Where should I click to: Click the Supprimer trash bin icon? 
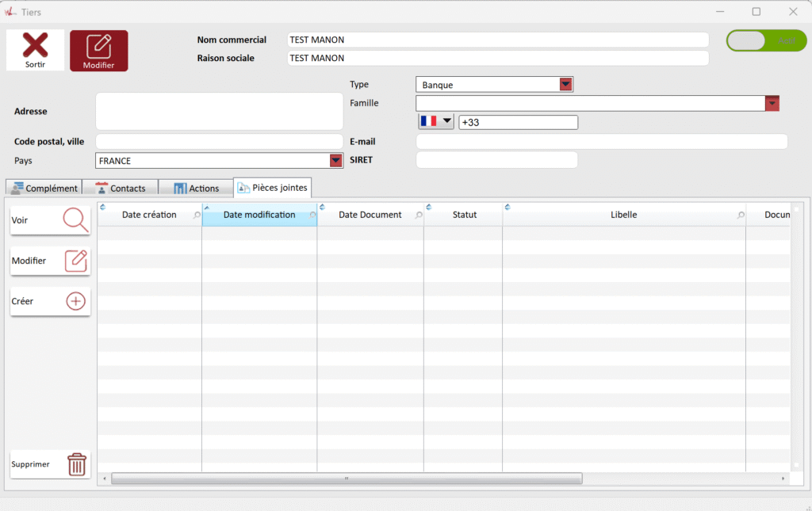pos(76,464)
